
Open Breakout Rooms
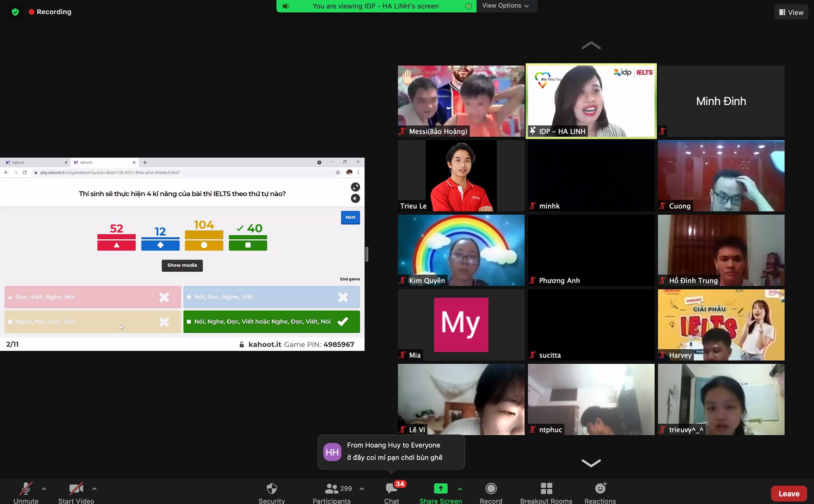coord(546,488)
